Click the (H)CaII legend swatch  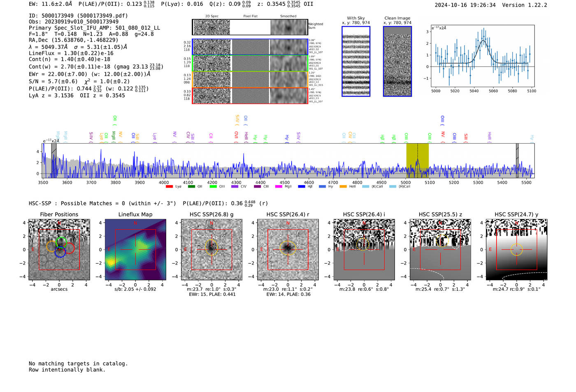coord(393,186)
